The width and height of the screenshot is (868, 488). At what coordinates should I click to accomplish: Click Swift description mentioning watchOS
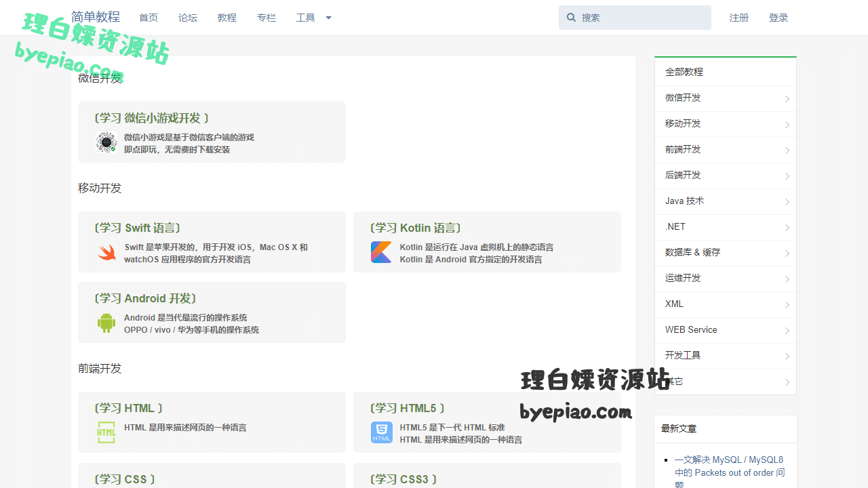point(216,253)
